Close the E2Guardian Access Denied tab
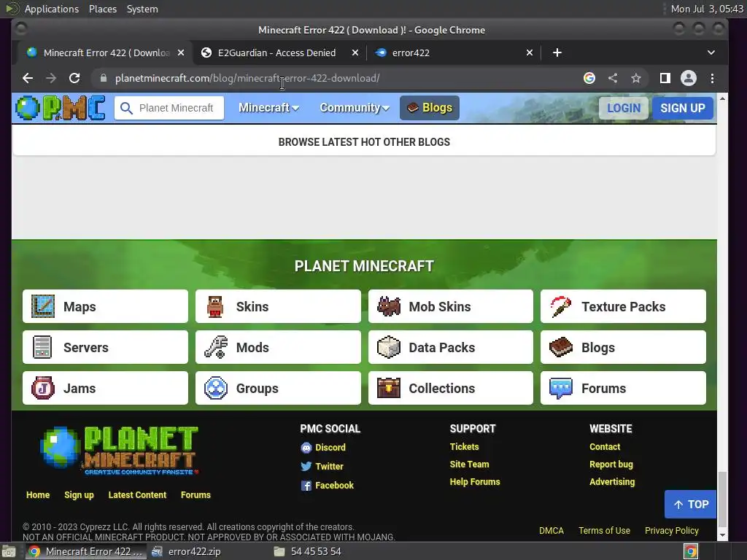The width and height of the screenshot is (747, 560). pyautogui.click(x=355, y=52)
